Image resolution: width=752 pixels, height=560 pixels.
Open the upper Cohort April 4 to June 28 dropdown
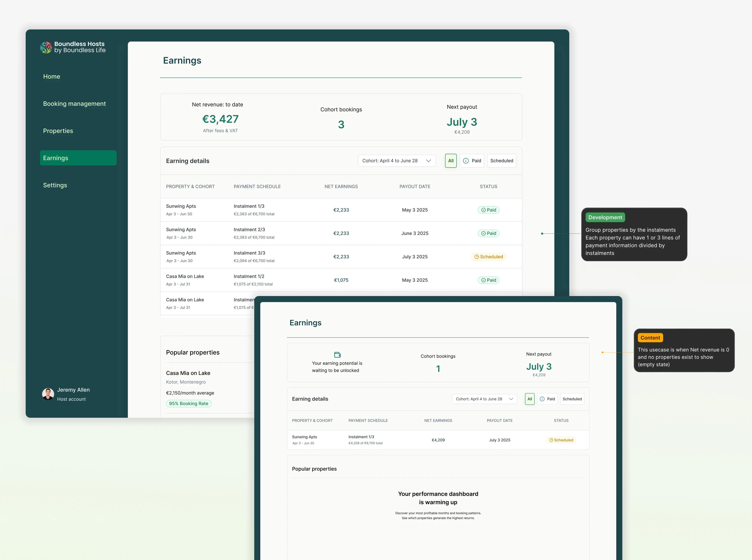396,161
